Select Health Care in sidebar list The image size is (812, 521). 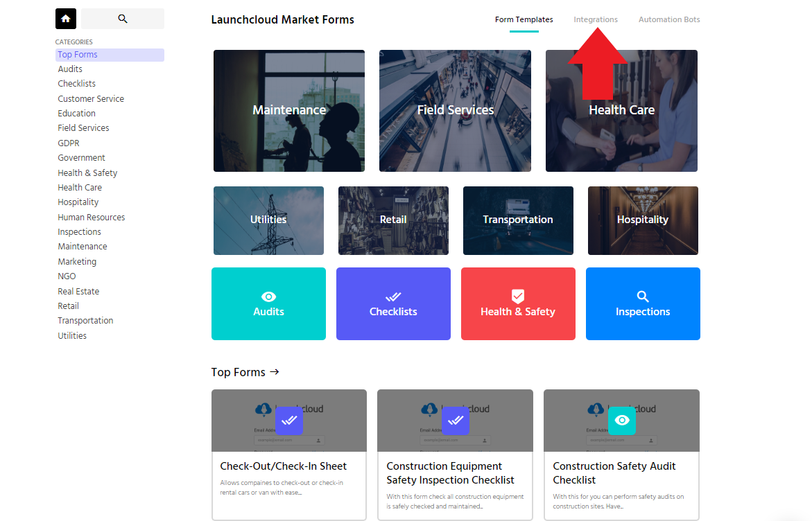(x=80, y=187)
